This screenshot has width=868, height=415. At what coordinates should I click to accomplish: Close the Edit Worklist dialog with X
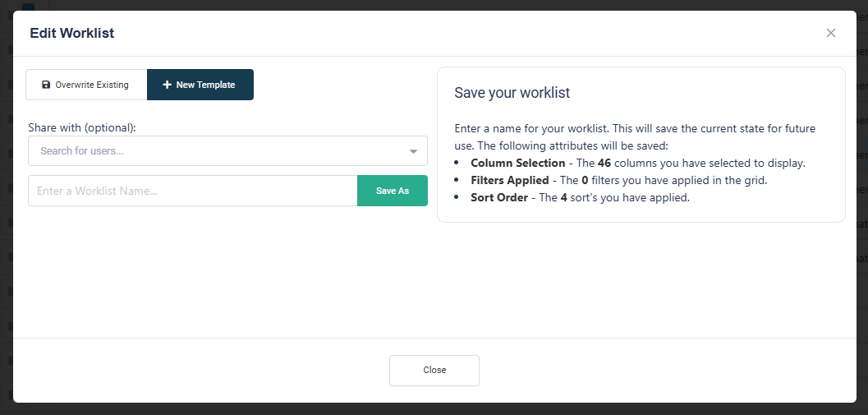tap(831, 33)
